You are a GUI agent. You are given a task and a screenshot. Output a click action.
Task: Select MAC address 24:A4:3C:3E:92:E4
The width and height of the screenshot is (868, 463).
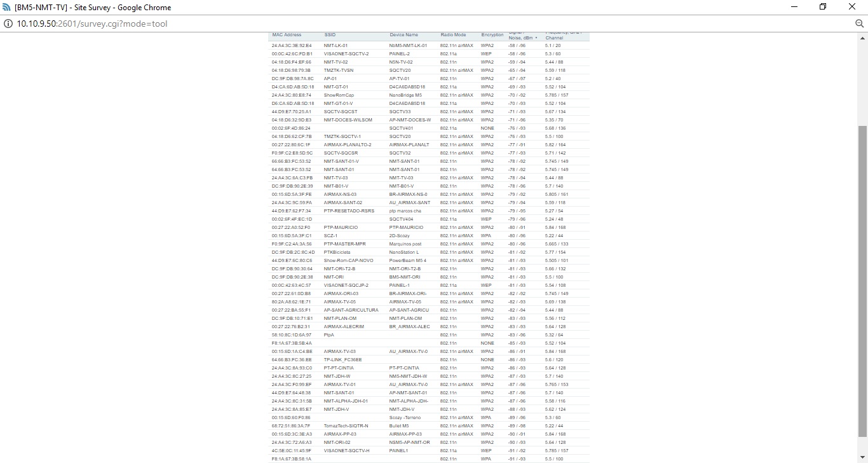[292, 46]
